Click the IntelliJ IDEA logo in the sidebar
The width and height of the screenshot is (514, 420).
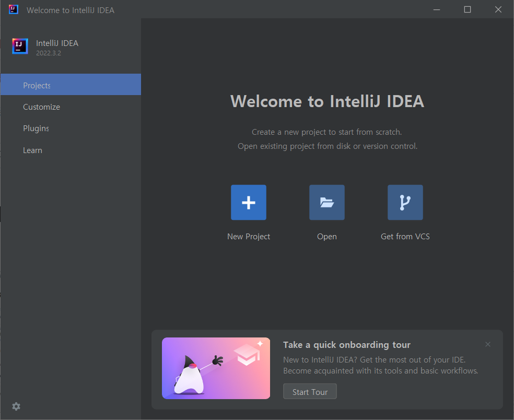click(19, 46)
